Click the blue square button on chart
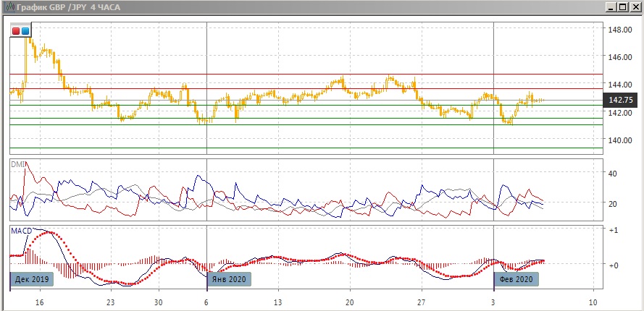This screenshot has height=311, width=644. 25,31
